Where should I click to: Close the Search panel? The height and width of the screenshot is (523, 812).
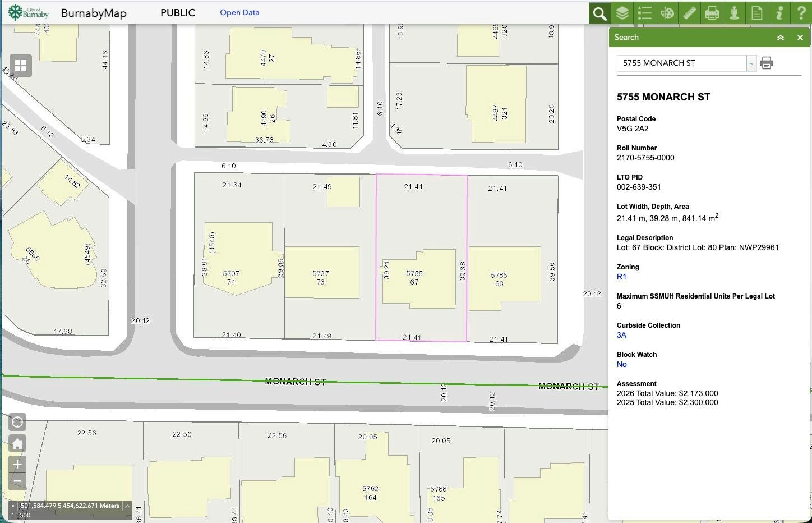click(800, 38)
